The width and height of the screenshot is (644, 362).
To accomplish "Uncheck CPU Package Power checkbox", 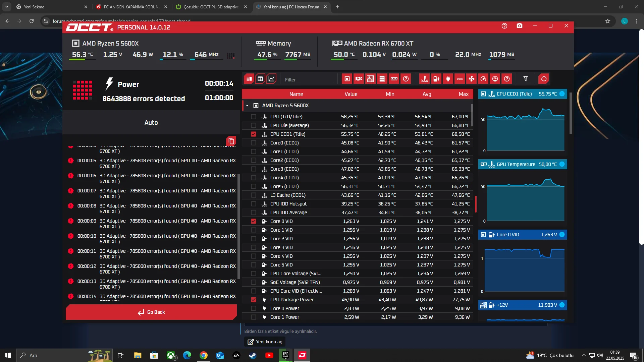I will [254, 300].
